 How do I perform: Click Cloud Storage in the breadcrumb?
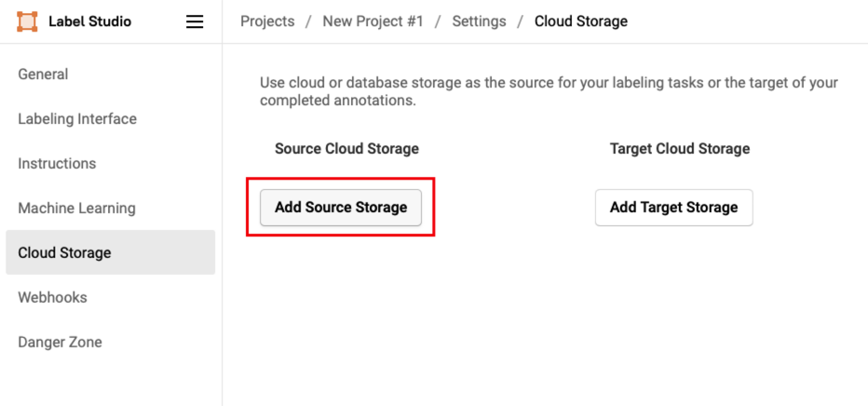[580, 21]
